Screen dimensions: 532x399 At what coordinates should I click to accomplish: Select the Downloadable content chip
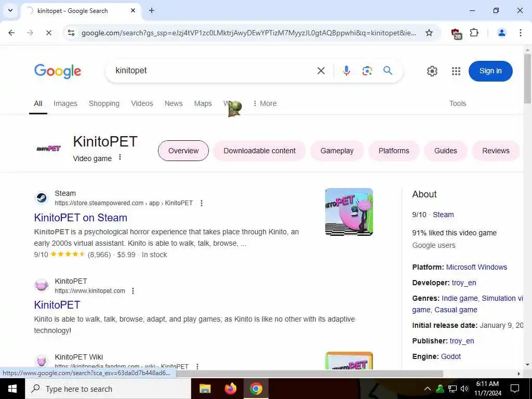(x=260, y=151)
